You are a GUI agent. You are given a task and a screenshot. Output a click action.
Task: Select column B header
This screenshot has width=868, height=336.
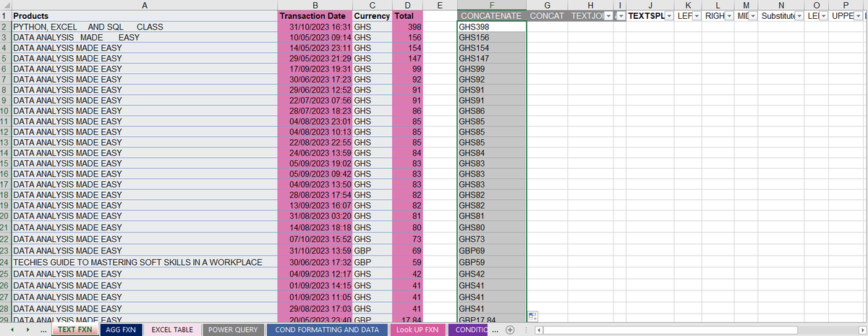(x=315, y=5)
